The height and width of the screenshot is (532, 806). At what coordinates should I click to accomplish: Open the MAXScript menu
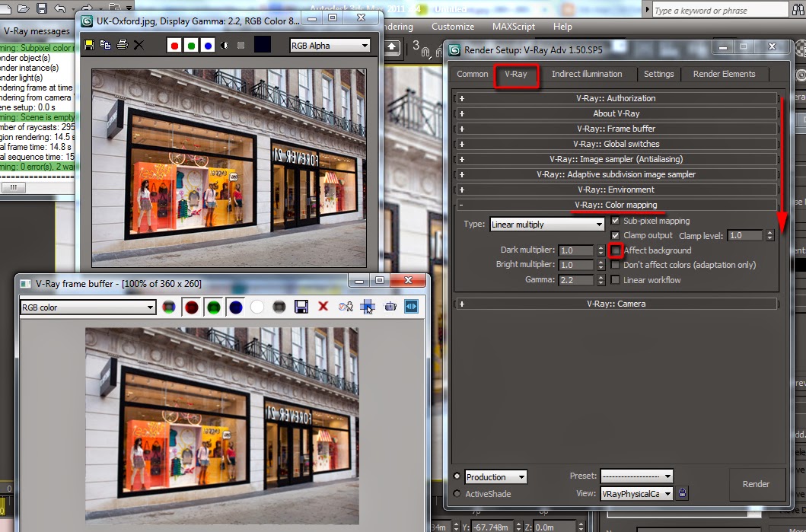(x=513, y=26)
